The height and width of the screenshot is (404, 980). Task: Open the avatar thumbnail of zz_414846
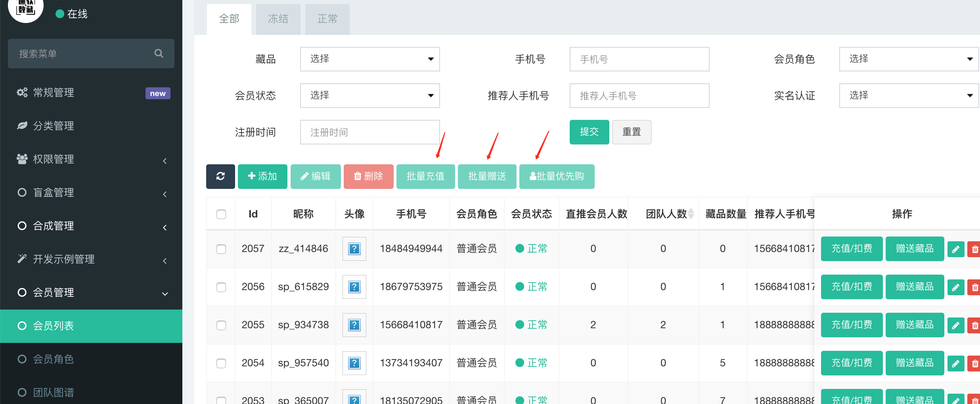click(x=354, y=249)
